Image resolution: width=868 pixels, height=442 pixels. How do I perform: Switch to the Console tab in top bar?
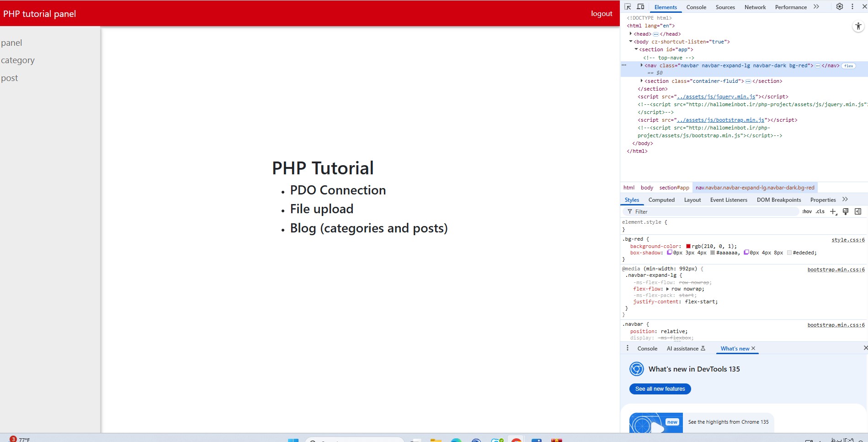[x=696, y=7]
